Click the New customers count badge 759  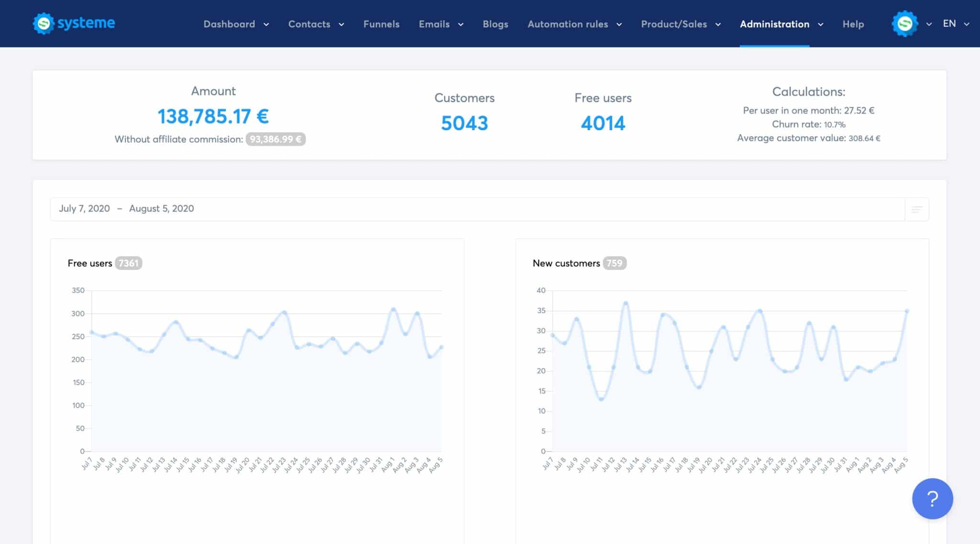click(615, 263)
